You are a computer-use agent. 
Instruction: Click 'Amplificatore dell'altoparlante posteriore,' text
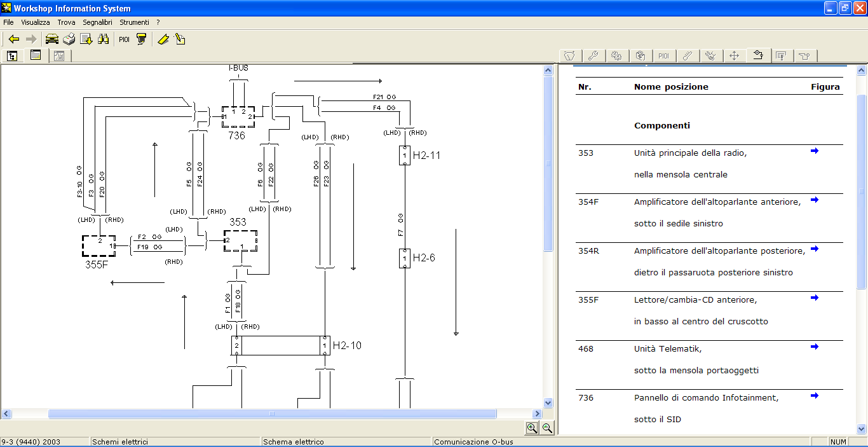click(x=719, y=251)
